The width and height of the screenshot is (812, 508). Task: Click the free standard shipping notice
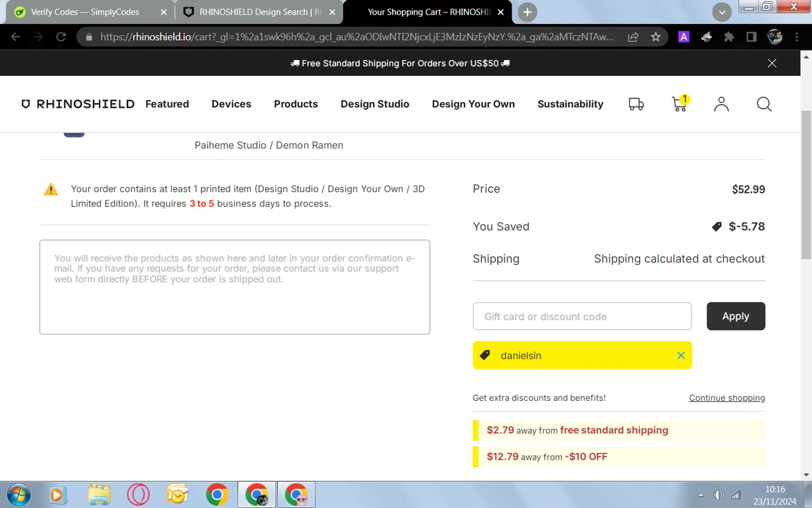tap(619, 430)
